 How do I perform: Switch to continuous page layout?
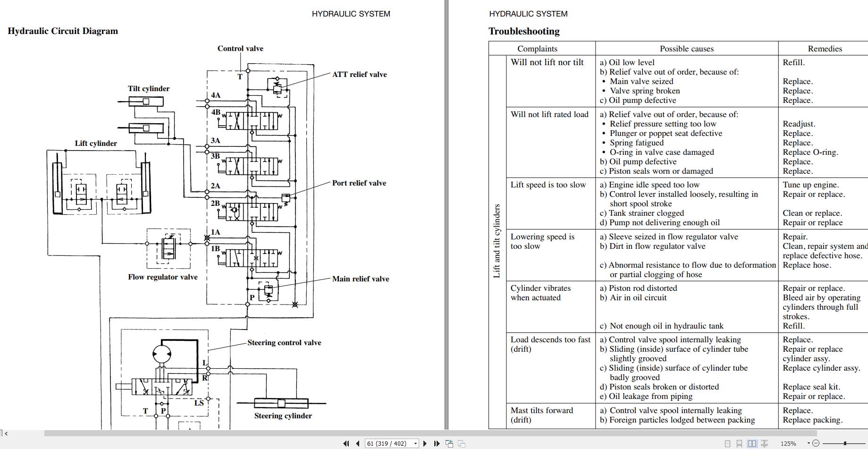(x=739, y=443)
